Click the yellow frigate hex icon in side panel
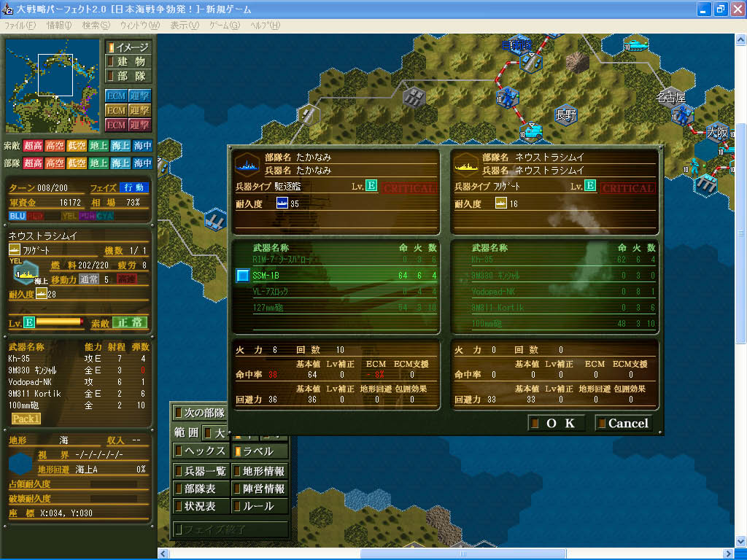The width and height of the screenshot is (747, 560). [26, 273]
